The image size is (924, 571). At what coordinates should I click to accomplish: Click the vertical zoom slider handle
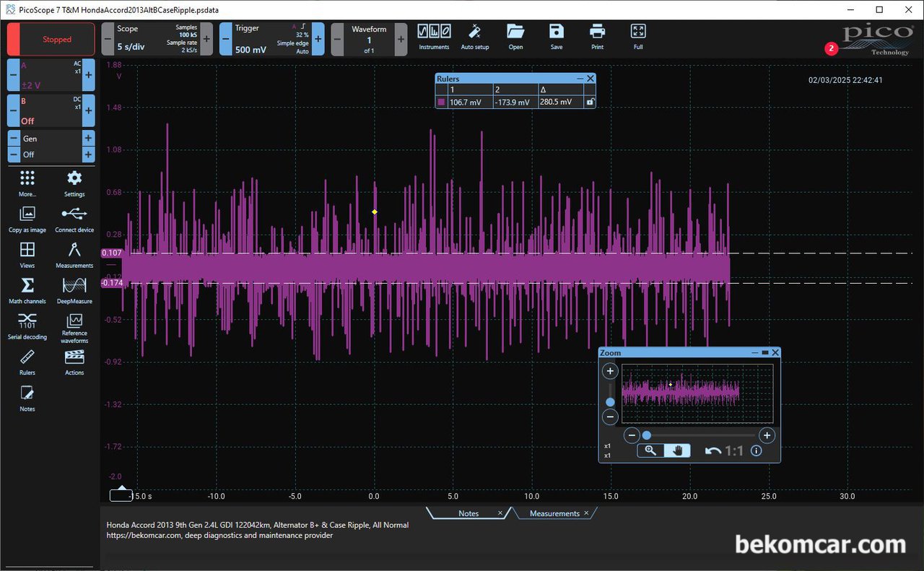610,402
